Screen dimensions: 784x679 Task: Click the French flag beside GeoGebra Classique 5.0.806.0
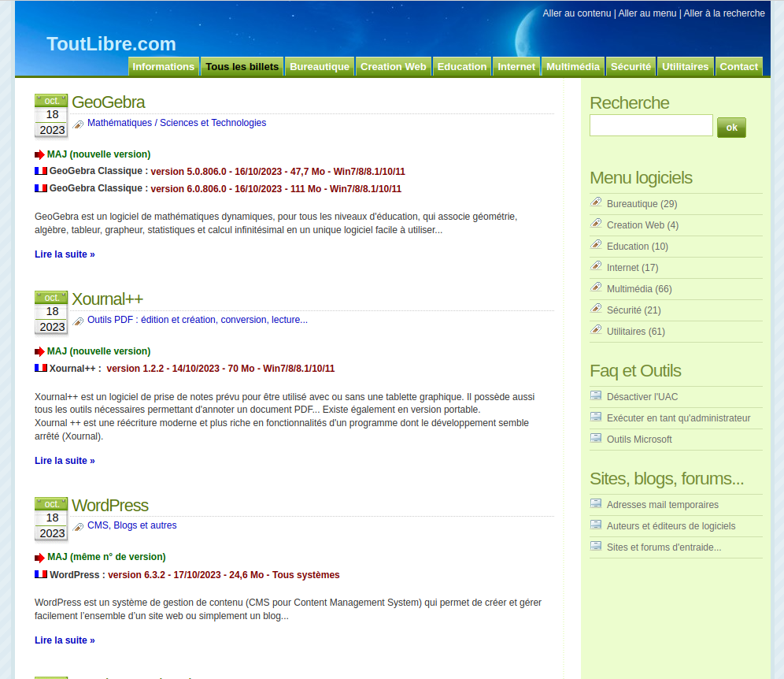41,171
